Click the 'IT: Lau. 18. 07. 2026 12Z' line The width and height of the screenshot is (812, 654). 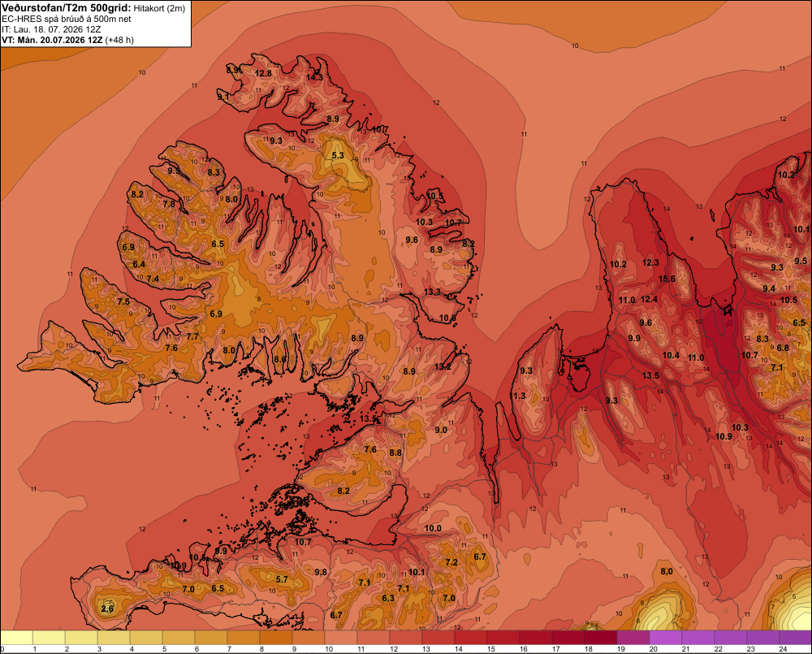click(x=51, y=29)
